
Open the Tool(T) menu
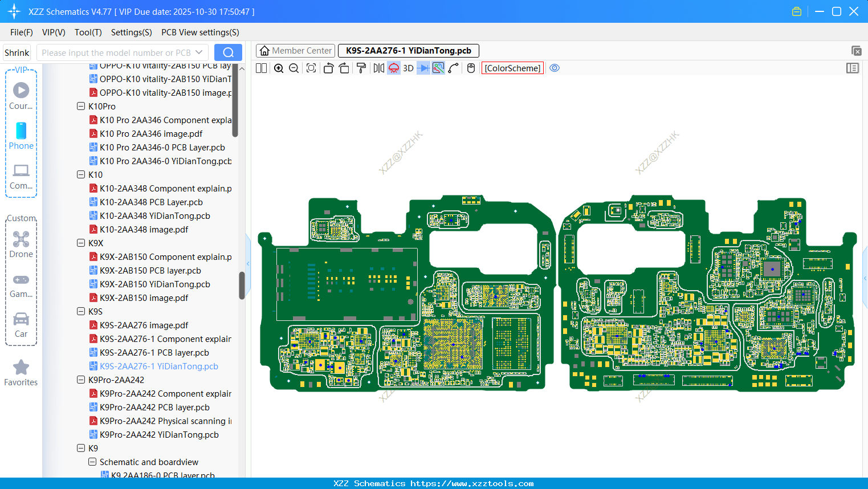(88, 32)
